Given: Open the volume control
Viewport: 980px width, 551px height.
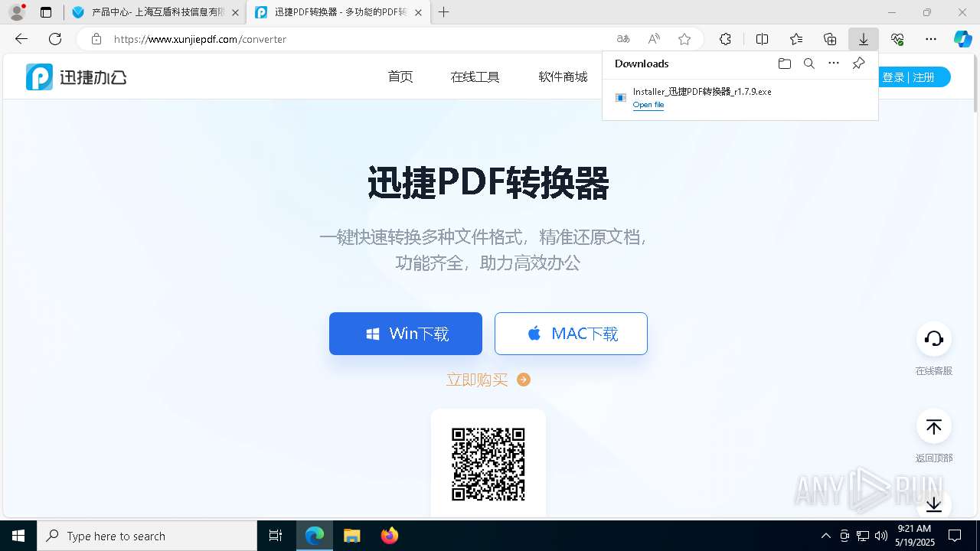Looking at the screenshot, I should point(881,536).
